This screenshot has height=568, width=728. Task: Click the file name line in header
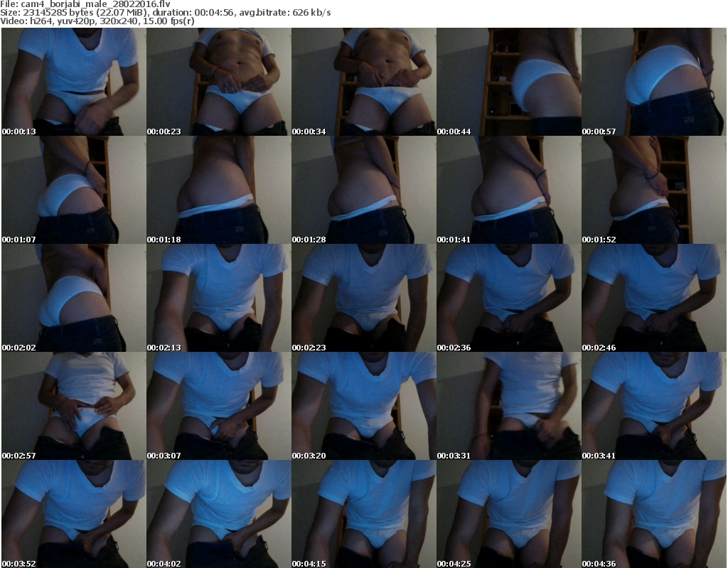tap(85, 4)
